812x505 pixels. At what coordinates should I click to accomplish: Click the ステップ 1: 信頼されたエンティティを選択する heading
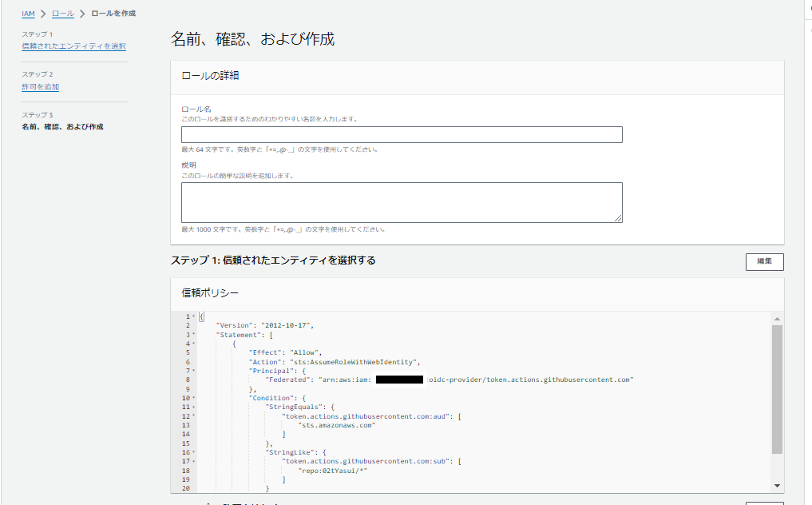pyautogui.click(x=273, y=260)
